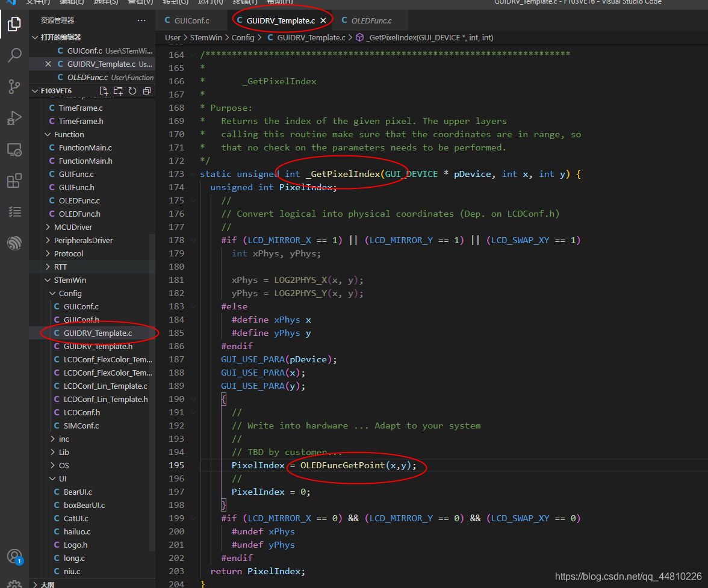Screen dimensions: 708x588
Task: Collapse the STemWin folder
Action: click(48, 280)
